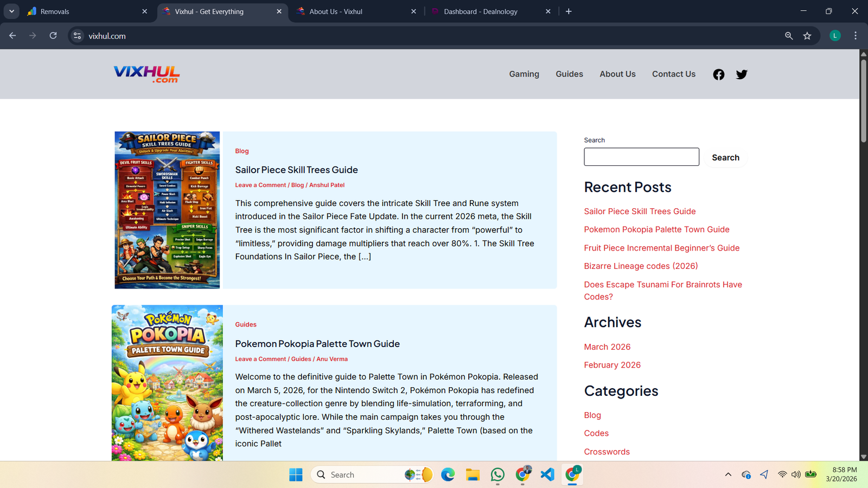Image resolution: width=868 pixels, height=488 pixels.
Task: Expand the tab search dropdown arrow
Action: (11, 11)
